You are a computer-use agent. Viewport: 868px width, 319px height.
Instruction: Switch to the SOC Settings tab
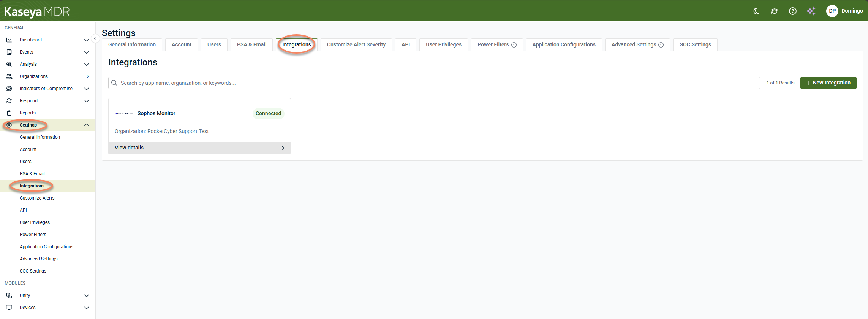click(x=696, y=44)
